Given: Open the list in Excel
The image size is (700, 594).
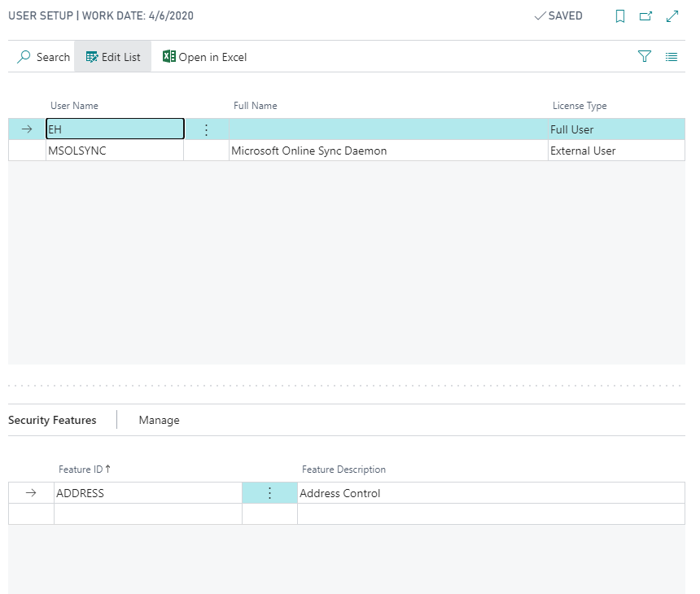Looking at the screenshot, I should (204, 57).
